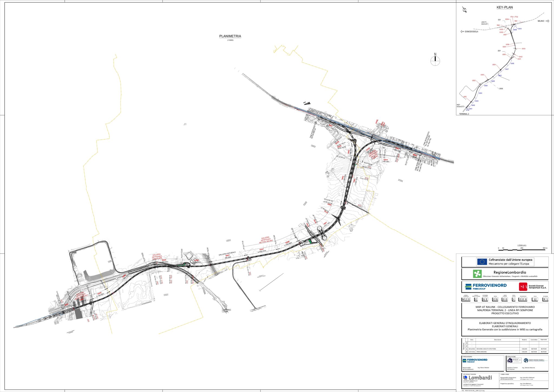Click the Milano direction arrow
The image size is (554, 392).
pyautogui.click(x=548, y=21)
